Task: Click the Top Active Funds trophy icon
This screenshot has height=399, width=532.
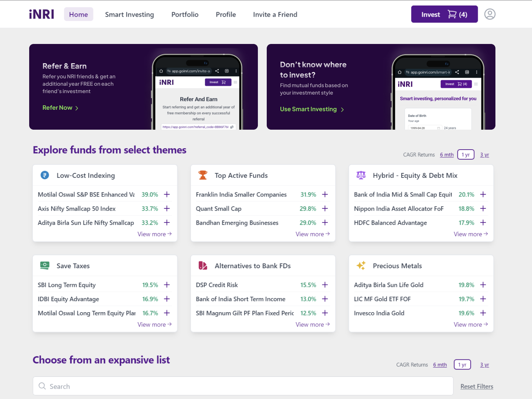Action: coord(203,175)
